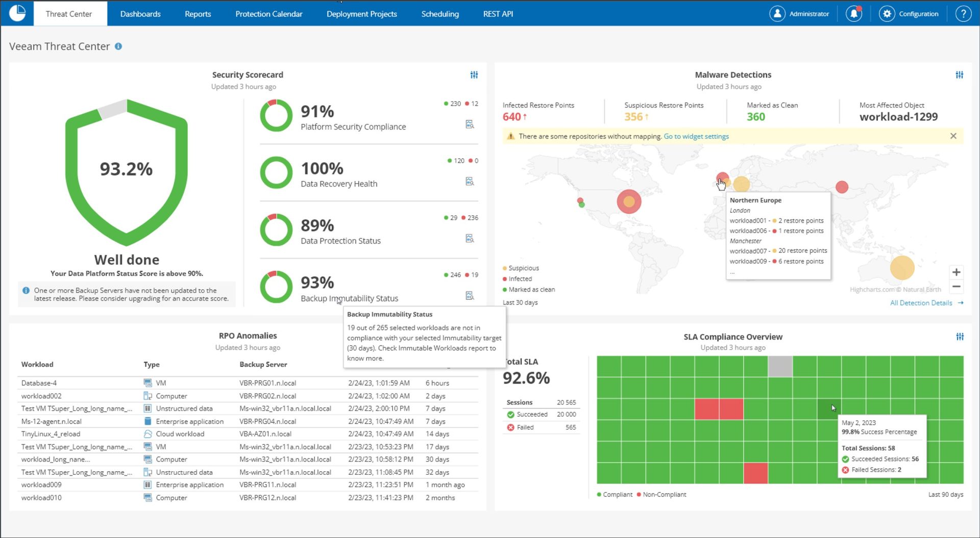Dismiss the repositories mapping warning banner

click(953, 136)
